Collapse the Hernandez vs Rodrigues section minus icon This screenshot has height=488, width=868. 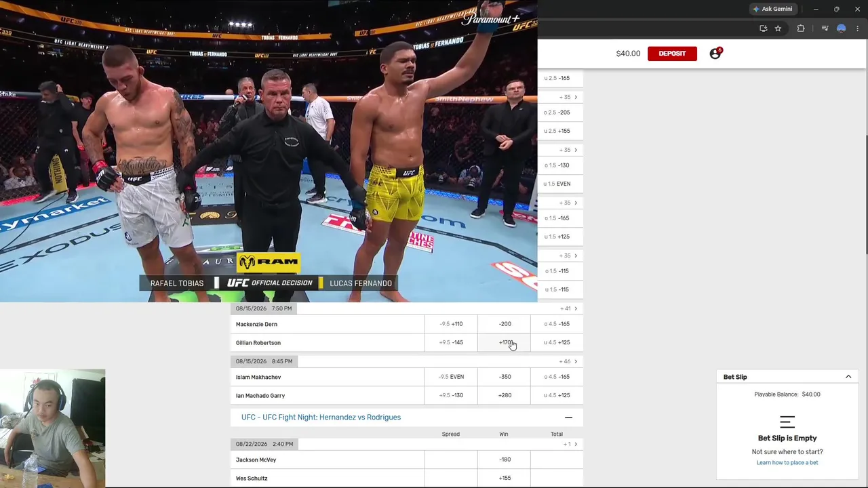coord(568,418)
